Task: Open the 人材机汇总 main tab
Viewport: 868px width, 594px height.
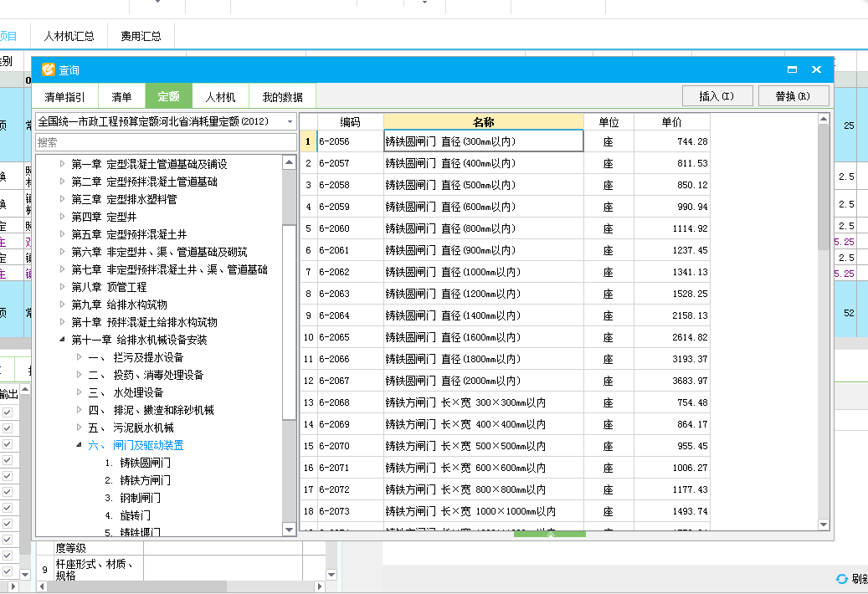Action: click(x=69, y=36)
